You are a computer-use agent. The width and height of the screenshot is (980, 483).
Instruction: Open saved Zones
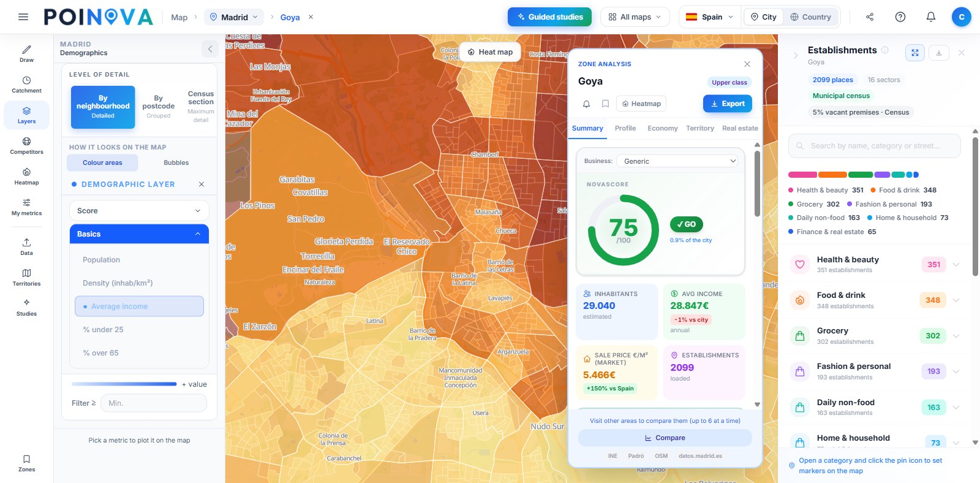click(26, 463)
